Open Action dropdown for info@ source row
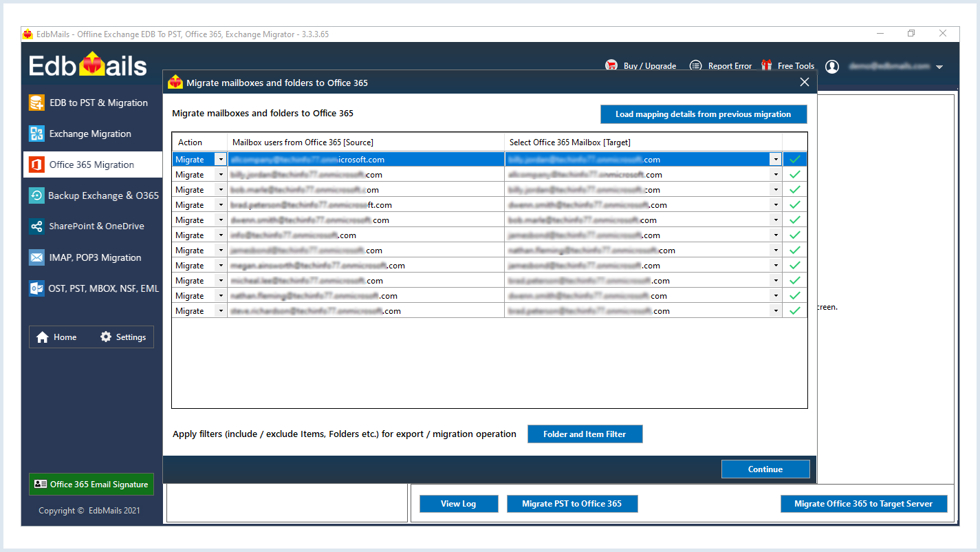The image size is (980, 552). pyautogui.click(x=220, y=235)
